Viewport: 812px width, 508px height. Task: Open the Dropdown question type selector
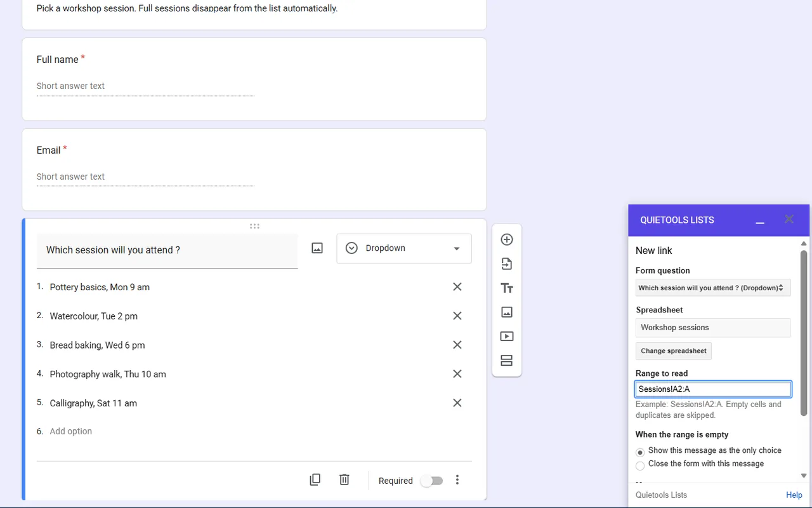(404, 248)
